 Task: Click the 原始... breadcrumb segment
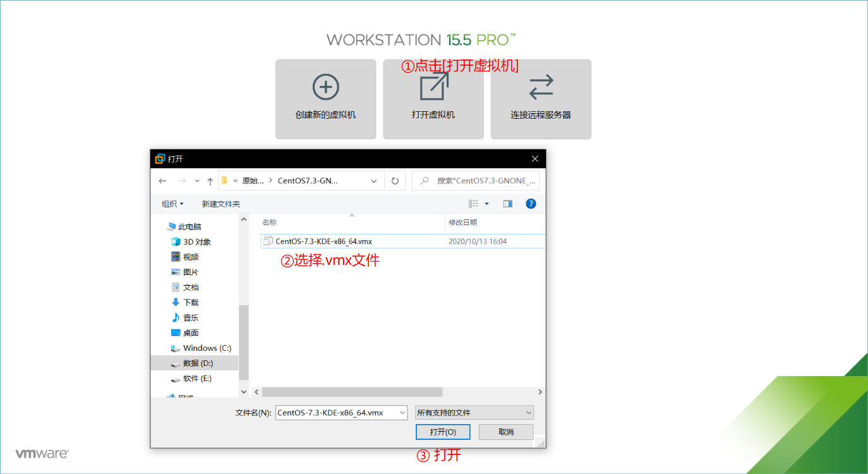[253, 181]
